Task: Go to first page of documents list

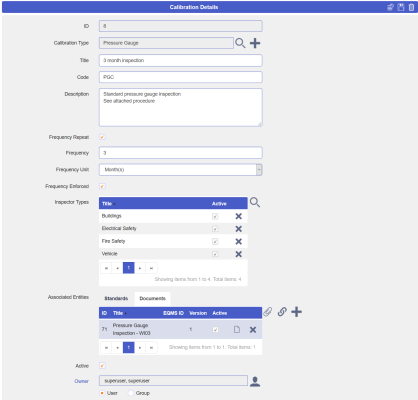Action: pos(106,347)
